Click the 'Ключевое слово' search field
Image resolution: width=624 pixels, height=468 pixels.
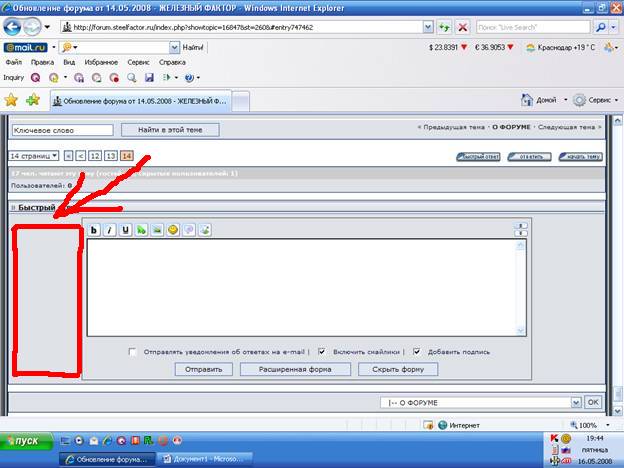tap(62, 129)
